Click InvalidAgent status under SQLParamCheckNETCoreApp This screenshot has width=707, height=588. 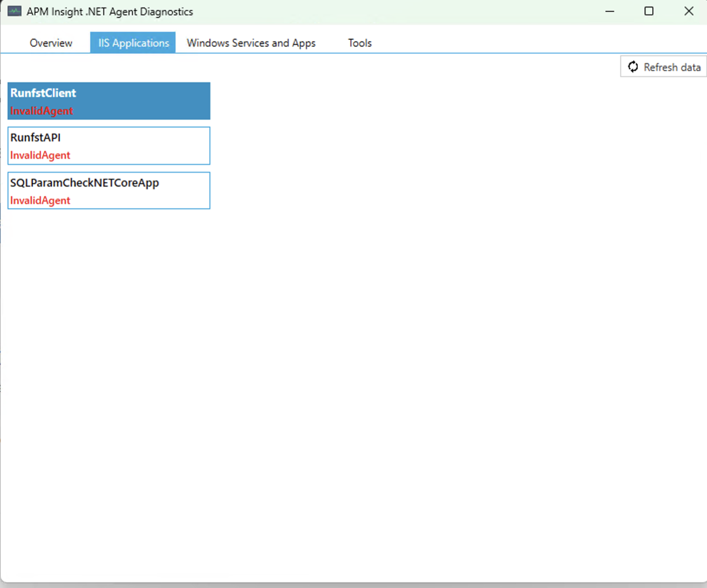pyautogui.click(x=40, y=201)
